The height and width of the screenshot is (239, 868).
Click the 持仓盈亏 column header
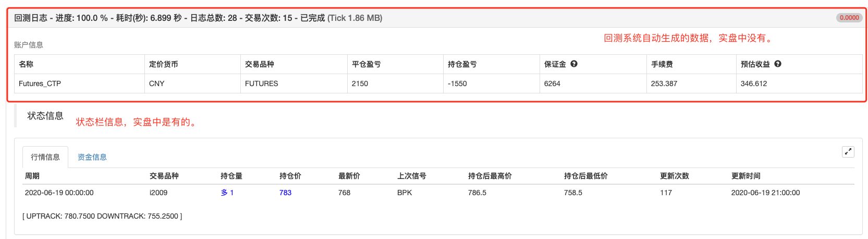(x=462, y=64)
